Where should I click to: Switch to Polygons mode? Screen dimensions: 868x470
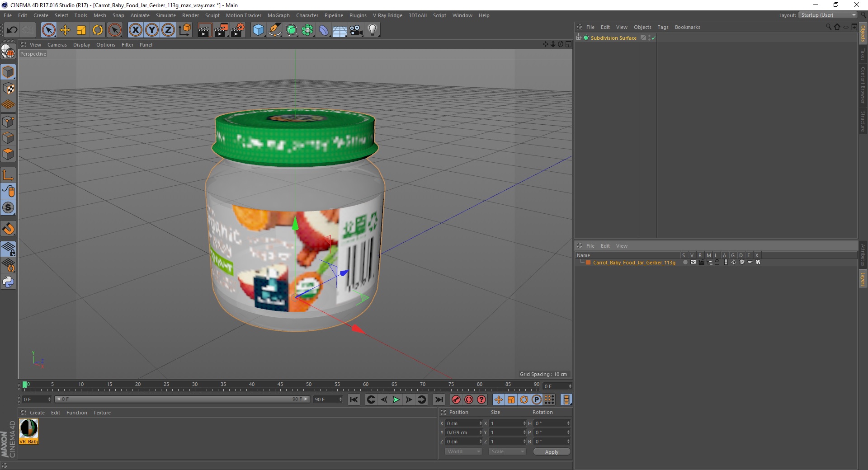[8, 154]
